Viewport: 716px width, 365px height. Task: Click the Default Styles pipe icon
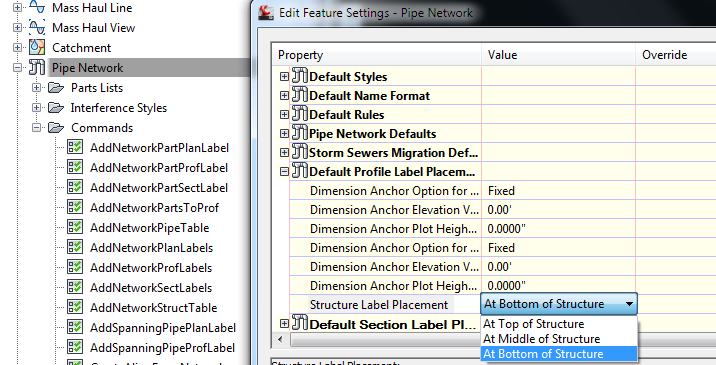pos(300,76)
